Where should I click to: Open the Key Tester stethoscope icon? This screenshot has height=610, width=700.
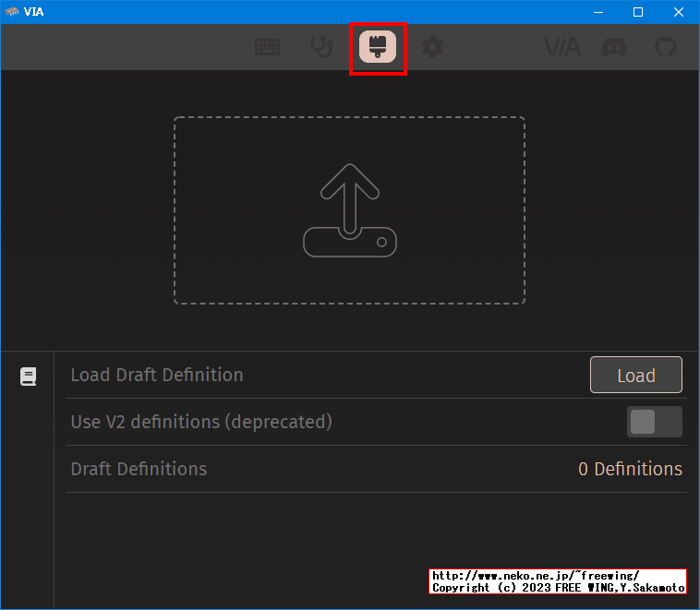322,47
